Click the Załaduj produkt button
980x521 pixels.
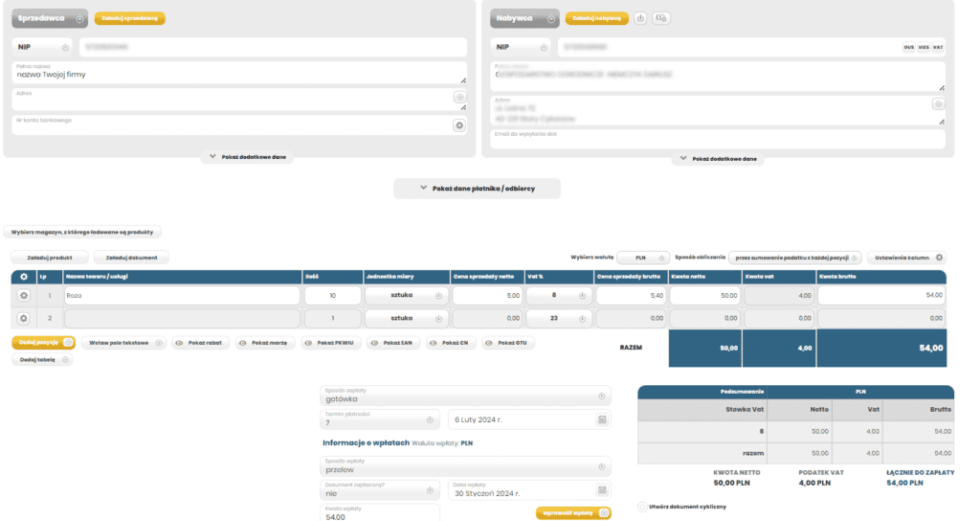(50, 258)
